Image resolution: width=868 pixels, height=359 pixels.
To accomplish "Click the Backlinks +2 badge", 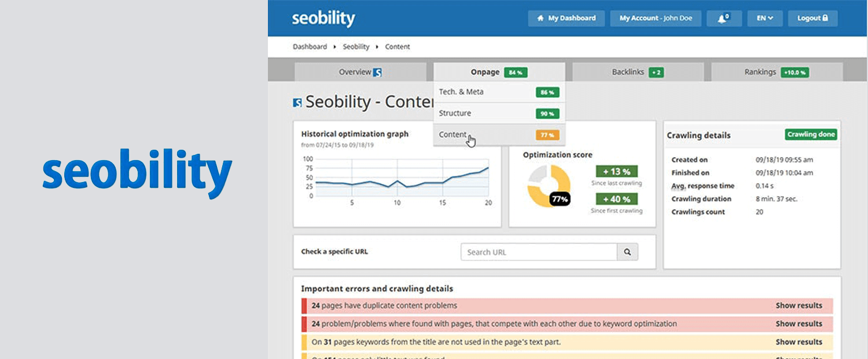I will (656, 73).
